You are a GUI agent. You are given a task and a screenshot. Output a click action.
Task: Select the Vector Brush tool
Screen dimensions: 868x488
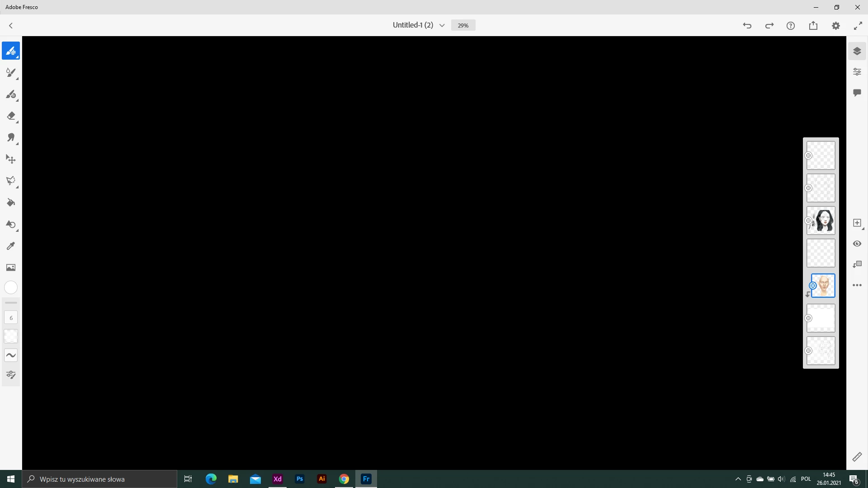pyautogui.click(x=11, y=94)
